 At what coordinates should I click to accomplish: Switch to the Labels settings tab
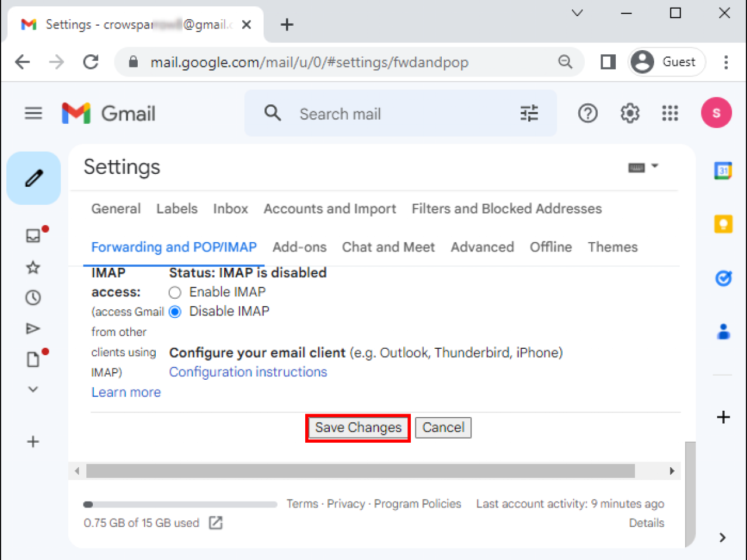tap(177, 209)
